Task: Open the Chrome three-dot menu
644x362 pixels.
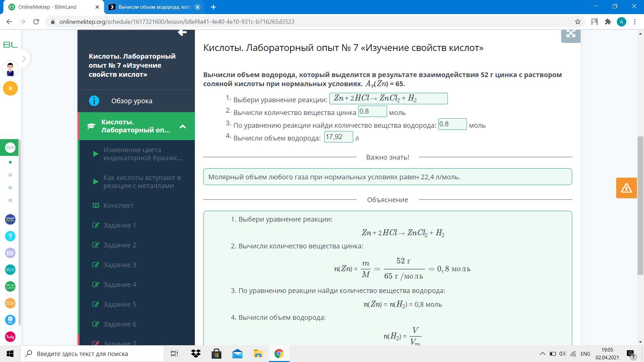Action: pyautogui.click(x=635, y=22)
